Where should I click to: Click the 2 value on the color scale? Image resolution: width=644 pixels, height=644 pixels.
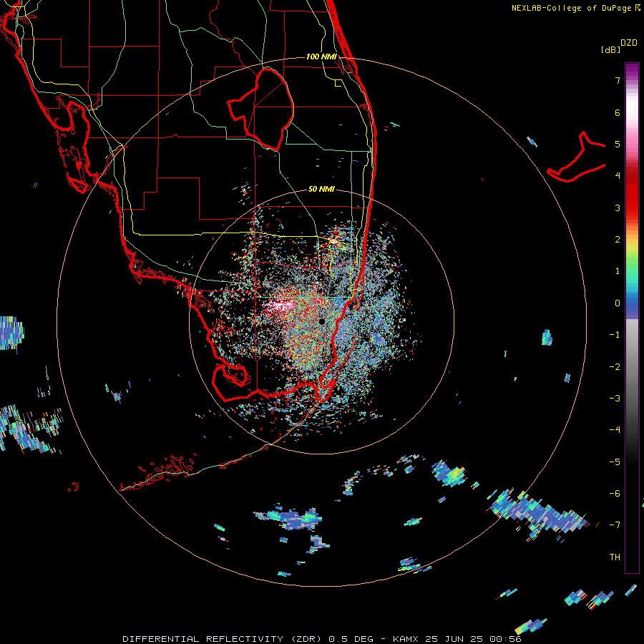point(618,240)
